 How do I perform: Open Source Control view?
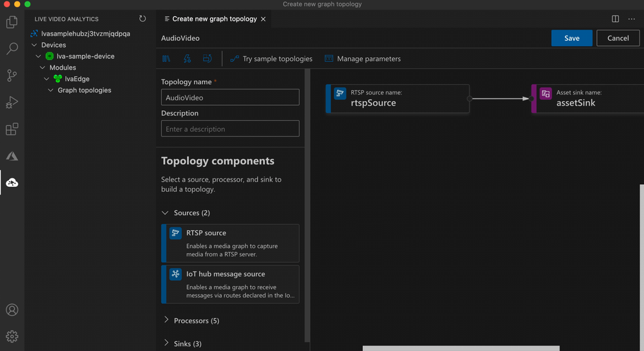(12, 75)
